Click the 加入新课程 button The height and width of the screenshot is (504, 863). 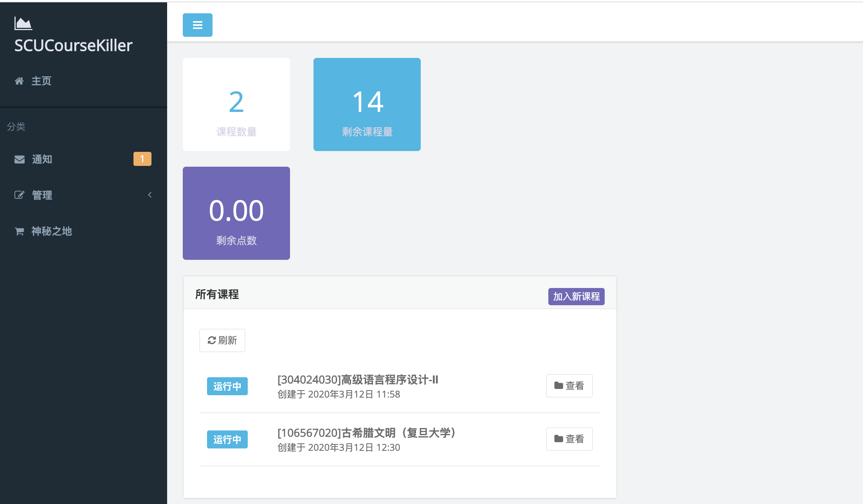point(576,297)
